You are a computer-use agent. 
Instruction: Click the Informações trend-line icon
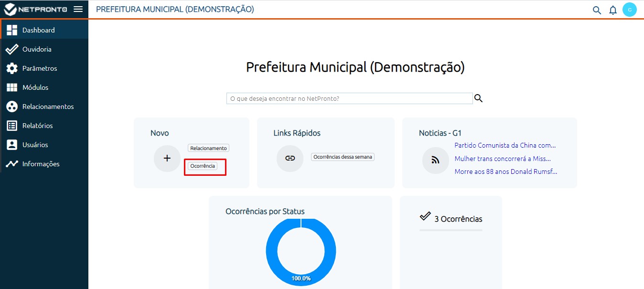12,164
